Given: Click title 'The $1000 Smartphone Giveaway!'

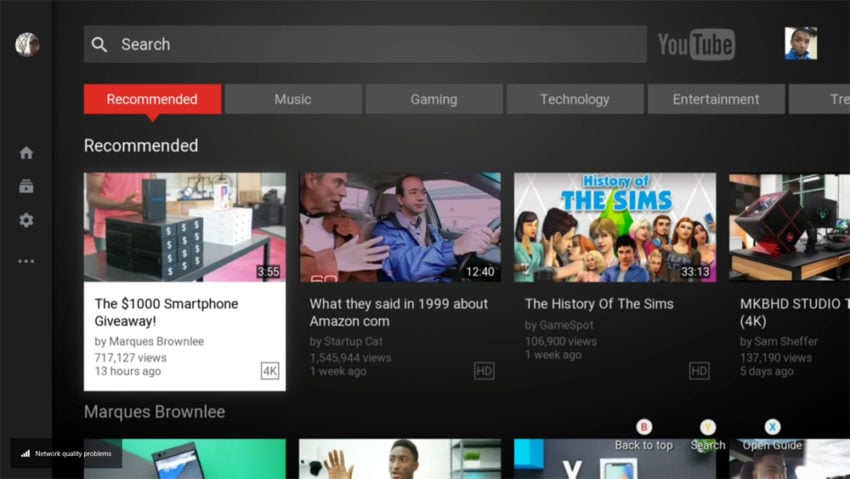Looking at the screenshot, I should 166,312.
